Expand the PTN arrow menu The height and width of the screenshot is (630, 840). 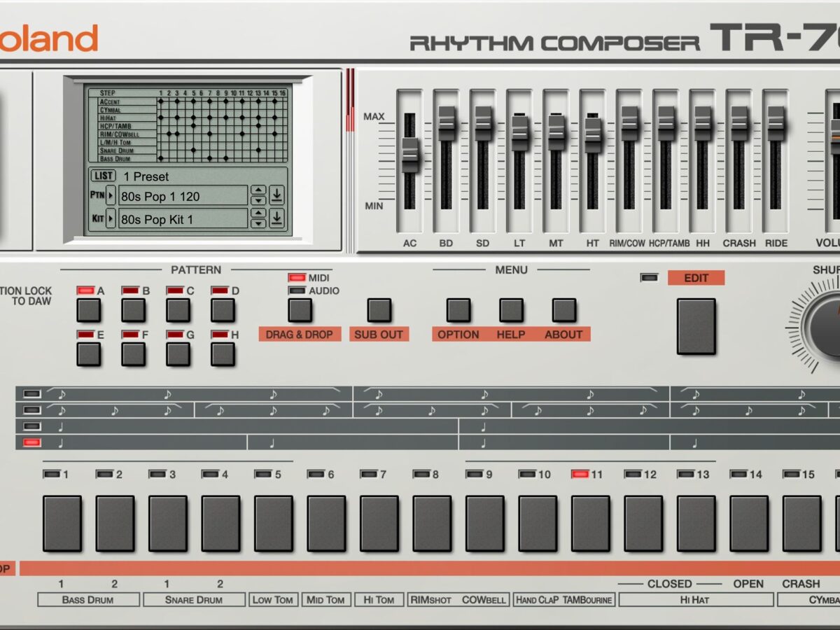pos(111,195)
